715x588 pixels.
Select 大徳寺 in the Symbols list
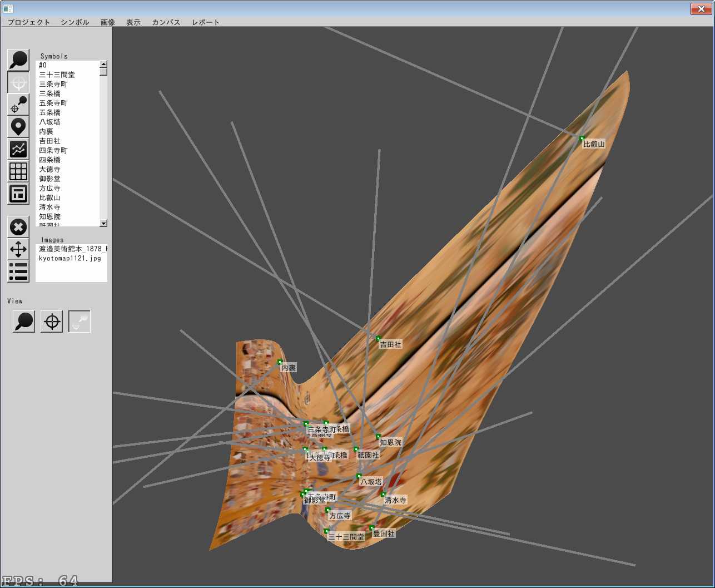(67, 169)
